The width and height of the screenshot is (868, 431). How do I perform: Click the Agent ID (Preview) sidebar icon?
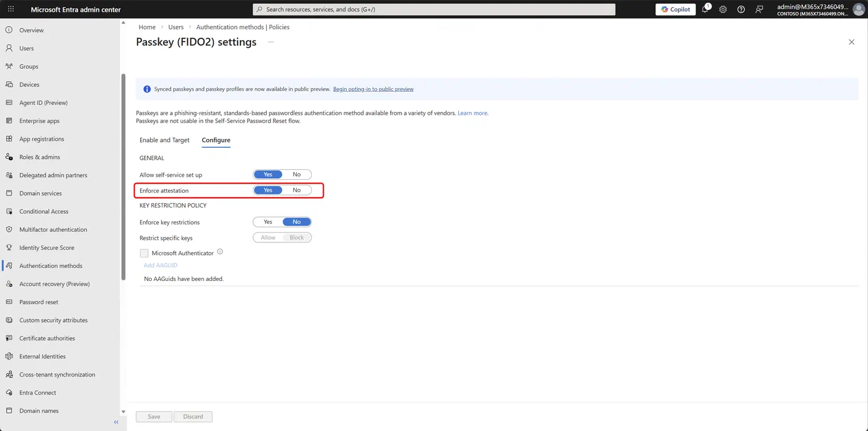tap(9, 102)
